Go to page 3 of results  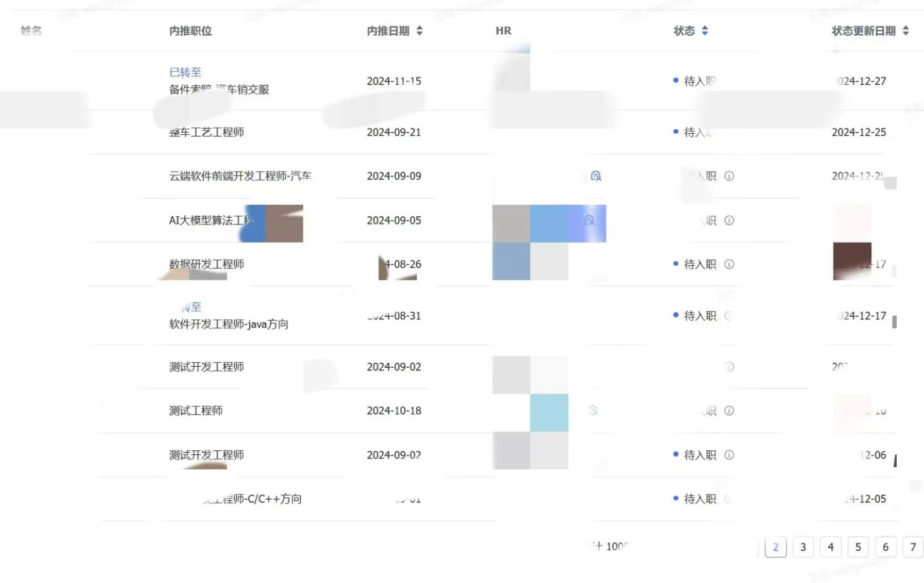click(803, 547)
